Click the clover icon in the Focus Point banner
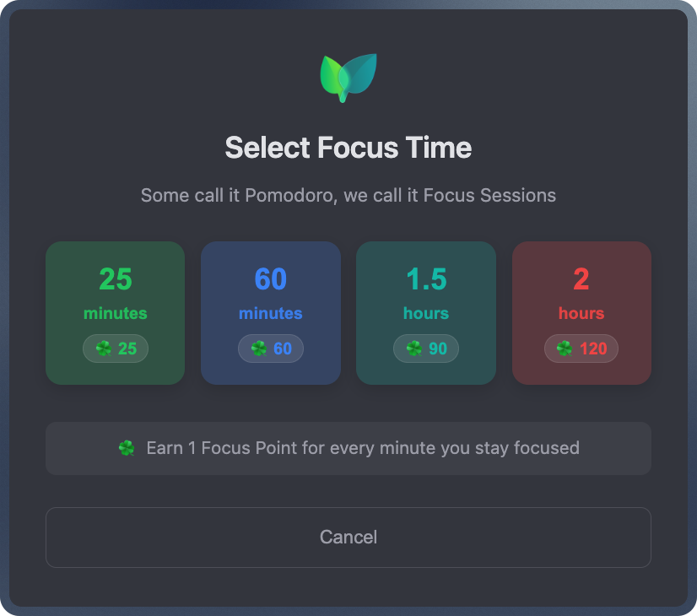 pos(127,448)
